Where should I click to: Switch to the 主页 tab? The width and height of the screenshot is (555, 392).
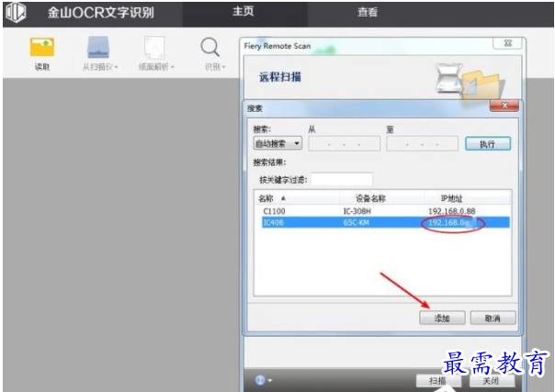pos(244,11)
